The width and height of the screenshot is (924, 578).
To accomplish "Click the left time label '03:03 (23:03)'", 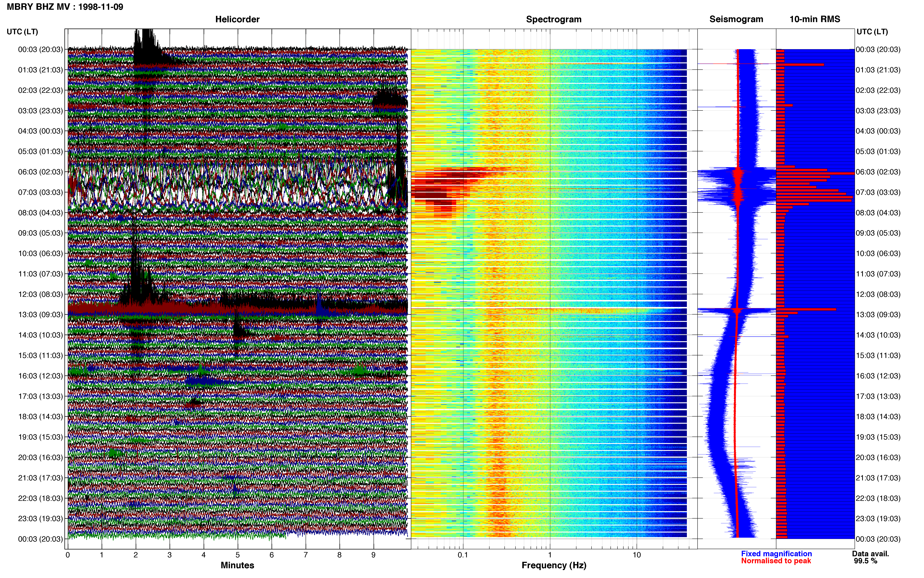I will (x=41, y=111).
